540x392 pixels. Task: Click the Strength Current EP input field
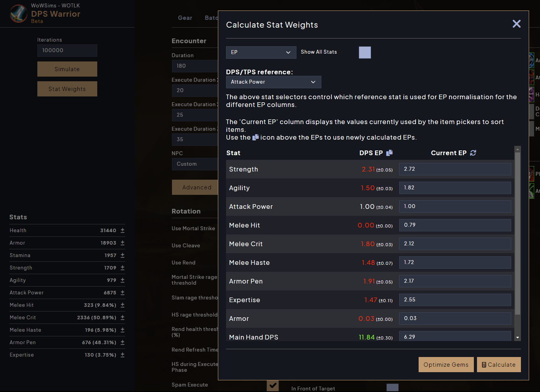pyautogui.click(x=455, y=169)
